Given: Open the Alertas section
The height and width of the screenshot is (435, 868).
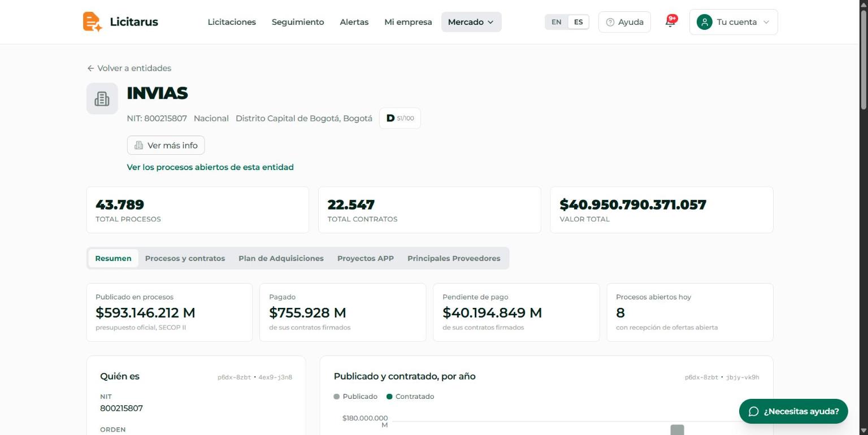Looking at the screenshot, I should (x=354, y=22).
